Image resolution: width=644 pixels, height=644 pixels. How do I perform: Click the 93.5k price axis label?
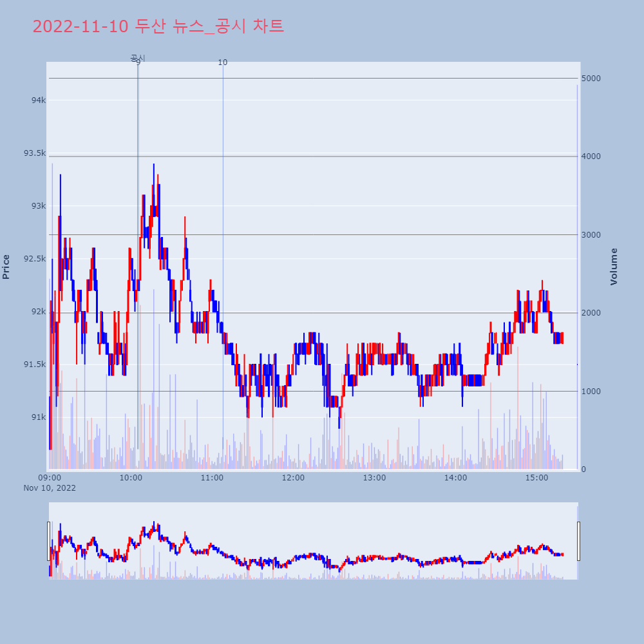pos(35,153)
